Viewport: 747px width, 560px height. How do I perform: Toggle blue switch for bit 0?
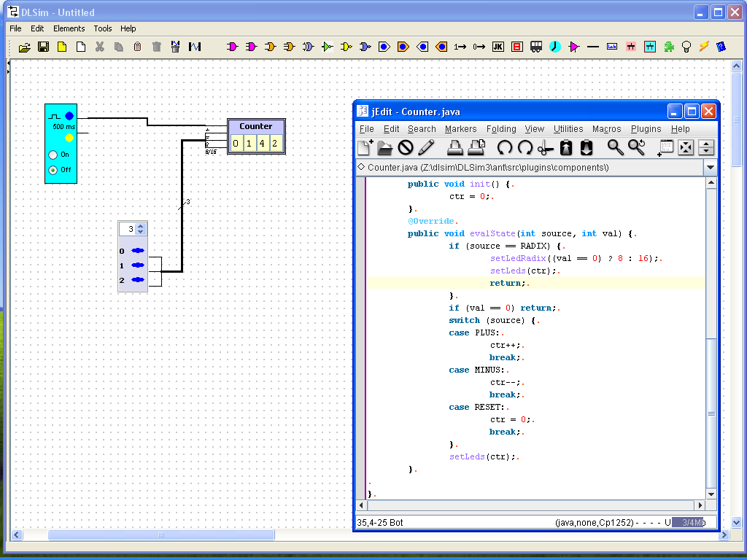point(138,251)
